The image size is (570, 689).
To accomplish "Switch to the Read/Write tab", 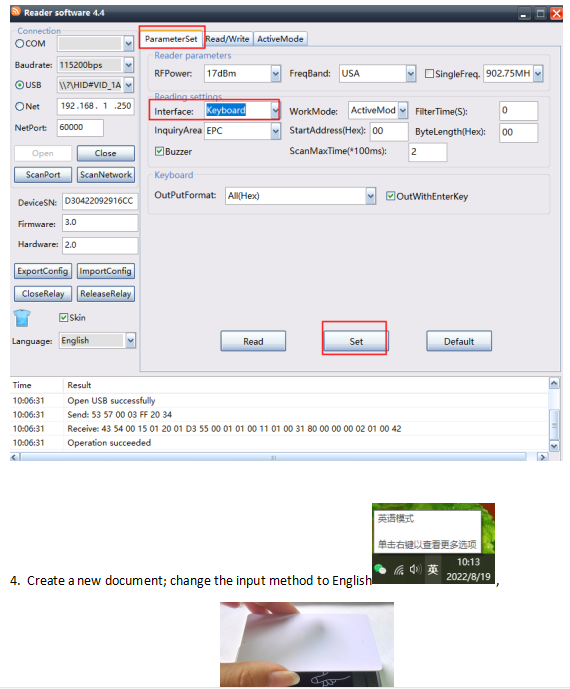I will click(228, 39).
